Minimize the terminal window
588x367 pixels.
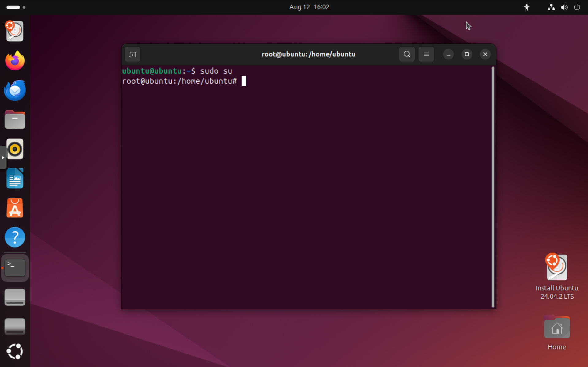coord(448,55)
